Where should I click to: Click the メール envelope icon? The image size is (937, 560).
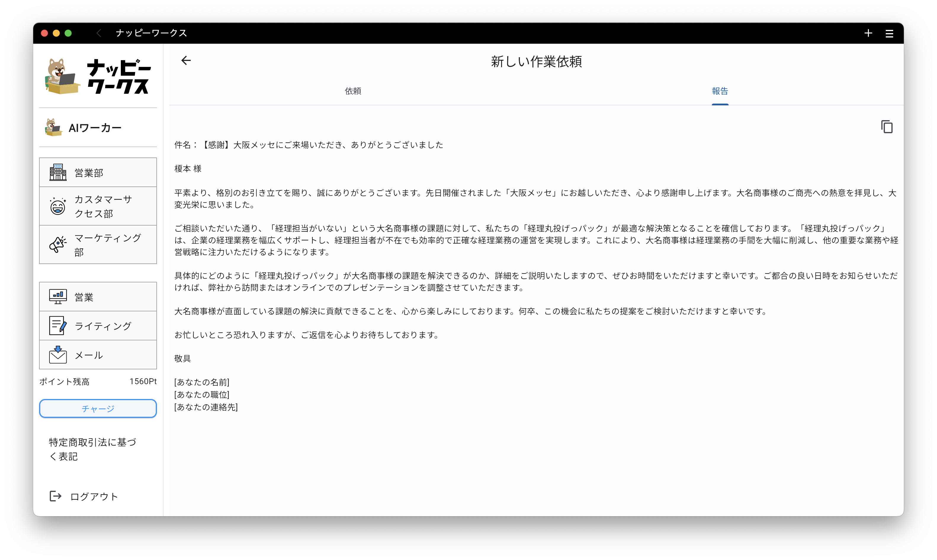click(x=58, y=355)
